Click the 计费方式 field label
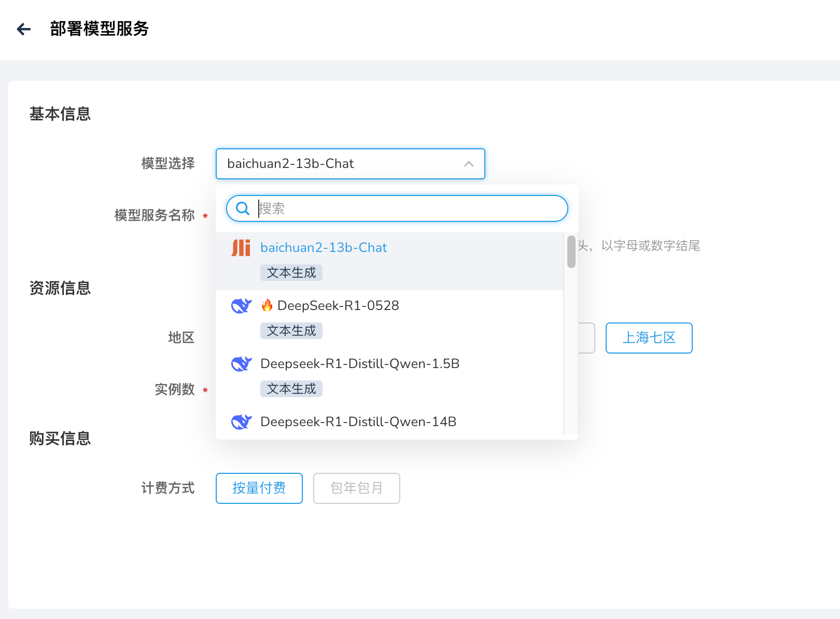840x619 pixels. pyautogui.click(x=168, y=488)
